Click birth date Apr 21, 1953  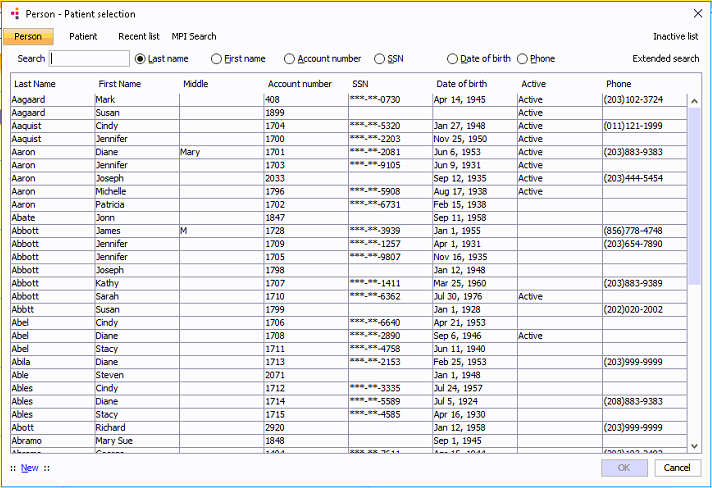click(x=459, y=323)
